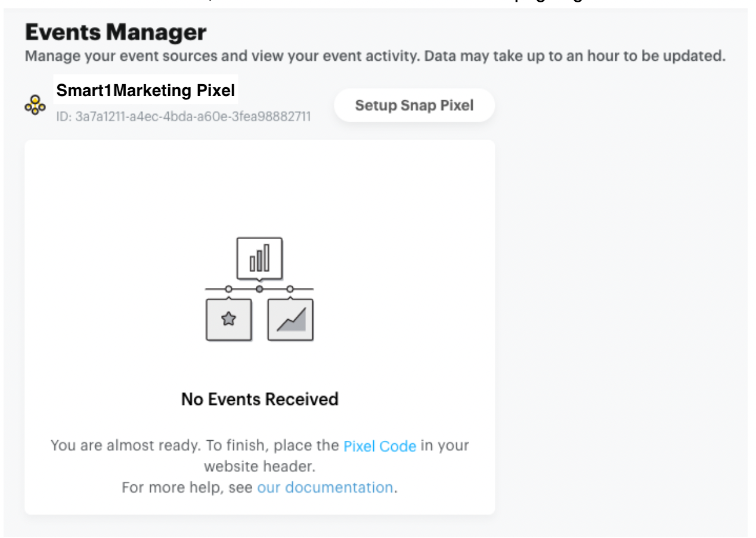Click the bar chart illustration icon
Screen dimensions: 756x538
click(x=259, y=258)
